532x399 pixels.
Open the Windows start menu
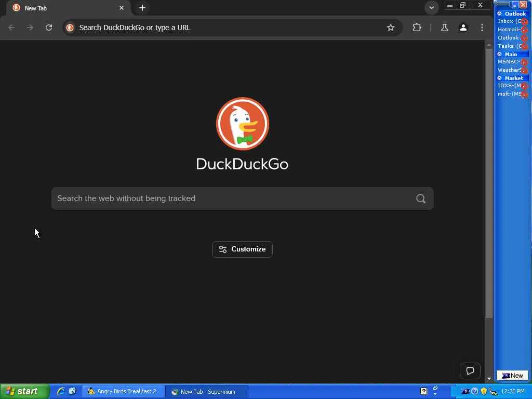click(24, 392)
